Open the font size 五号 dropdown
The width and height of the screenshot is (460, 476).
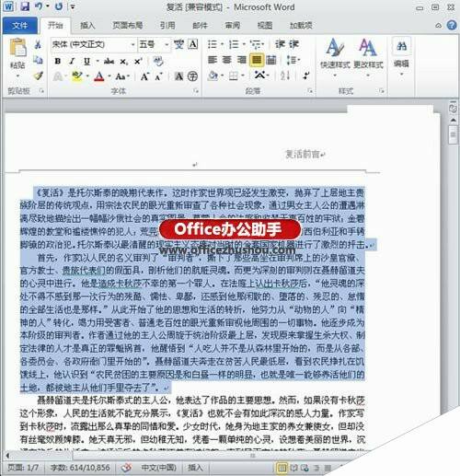[167, 45]
